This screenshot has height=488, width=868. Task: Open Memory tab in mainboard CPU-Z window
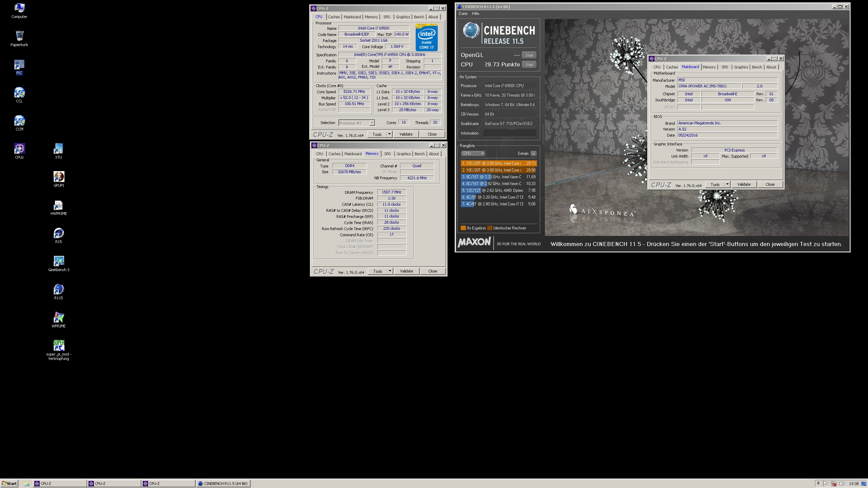709,67
